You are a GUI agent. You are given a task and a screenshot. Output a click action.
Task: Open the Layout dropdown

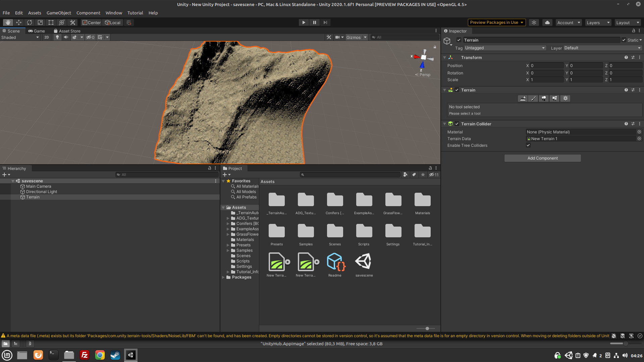pos(628,22)
